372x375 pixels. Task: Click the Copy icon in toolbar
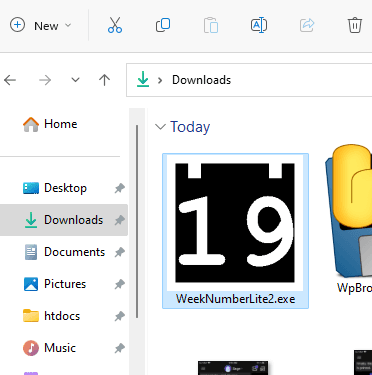coord(163,25)
